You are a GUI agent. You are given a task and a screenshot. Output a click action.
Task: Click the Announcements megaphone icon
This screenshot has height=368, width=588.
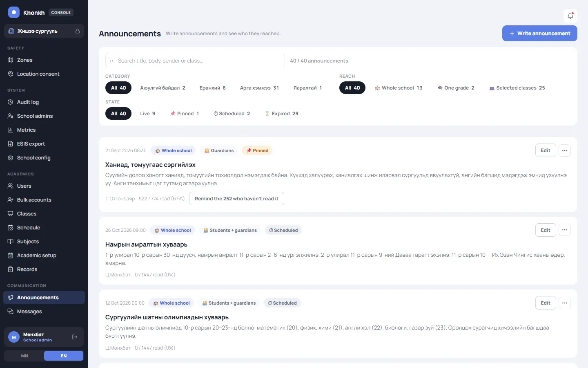[x=11, y=298]
